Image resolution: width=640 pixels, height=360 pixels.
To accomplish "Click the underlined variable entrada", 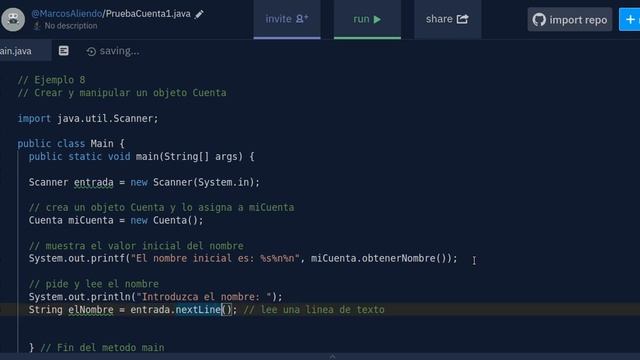I will [x=93, y=182].
